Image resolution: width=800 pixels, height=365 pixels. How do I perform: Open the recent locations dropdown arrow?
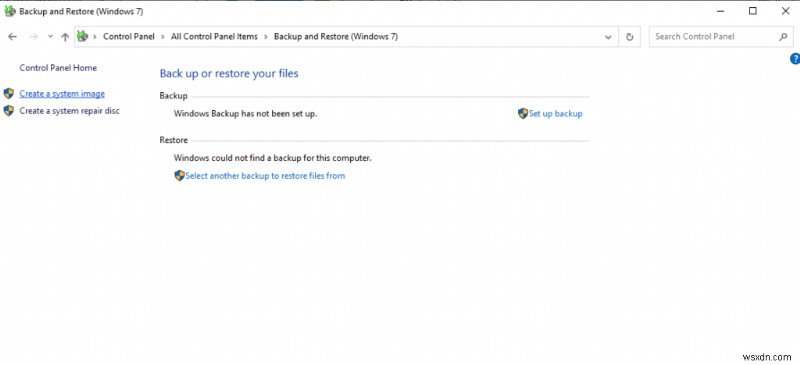coord(50,37)
